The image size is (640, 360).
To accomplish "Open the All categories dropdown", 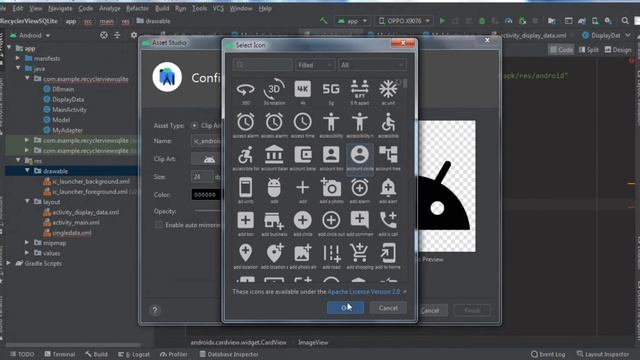I will [372, 65].
